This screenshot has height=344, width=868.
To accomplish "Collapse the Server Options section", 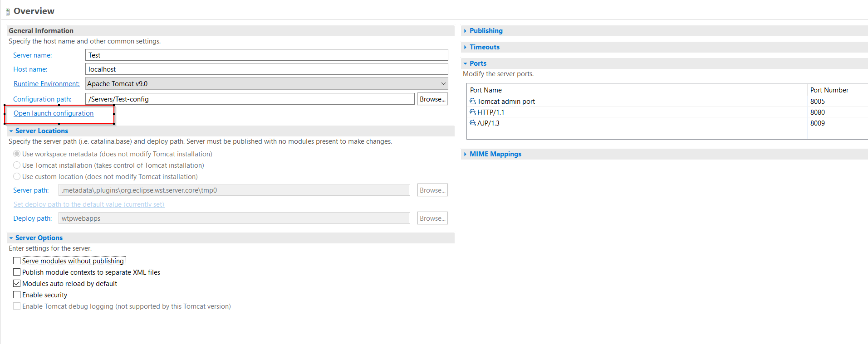I will click(39, 238).
